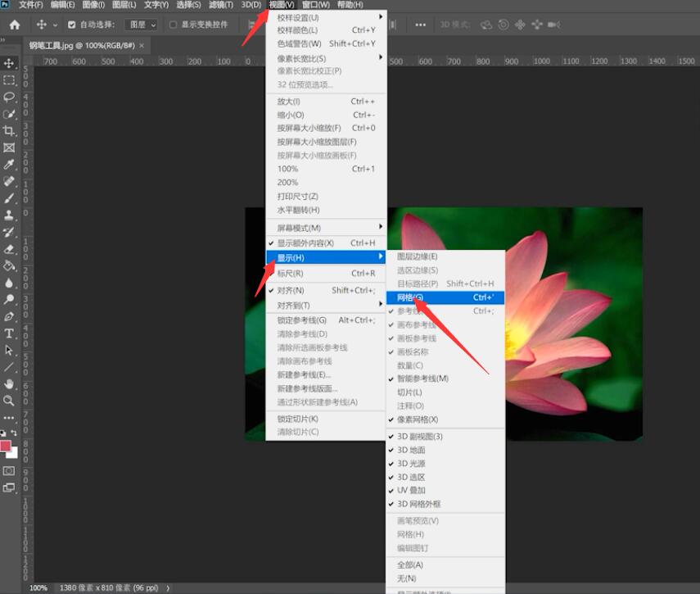Toggle the 对齐(N) checked menu item
The image size is (700, 594).
coord(326,290)
